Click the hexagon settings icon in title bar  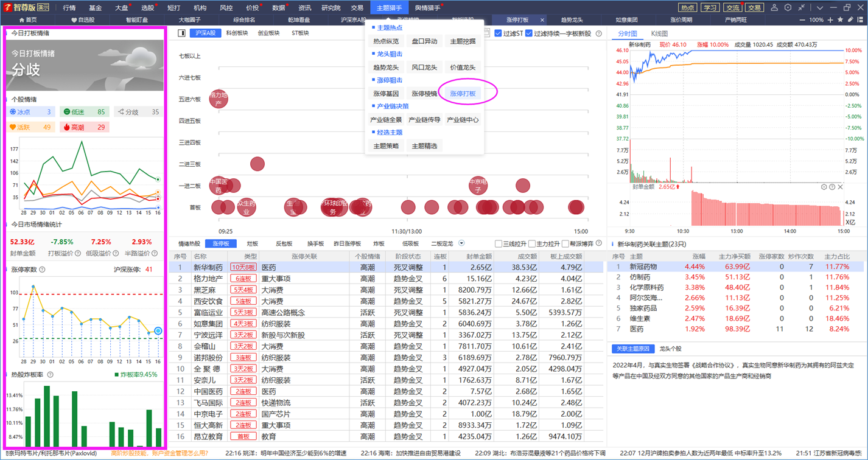pyautogui.click(x=788, y=8)
